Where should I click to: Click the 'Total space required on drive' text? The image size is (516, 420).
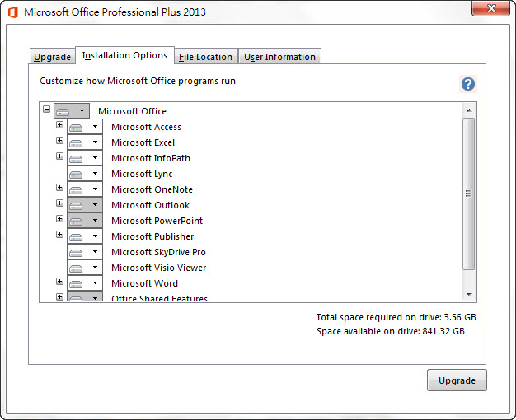[x=396, y=317]
